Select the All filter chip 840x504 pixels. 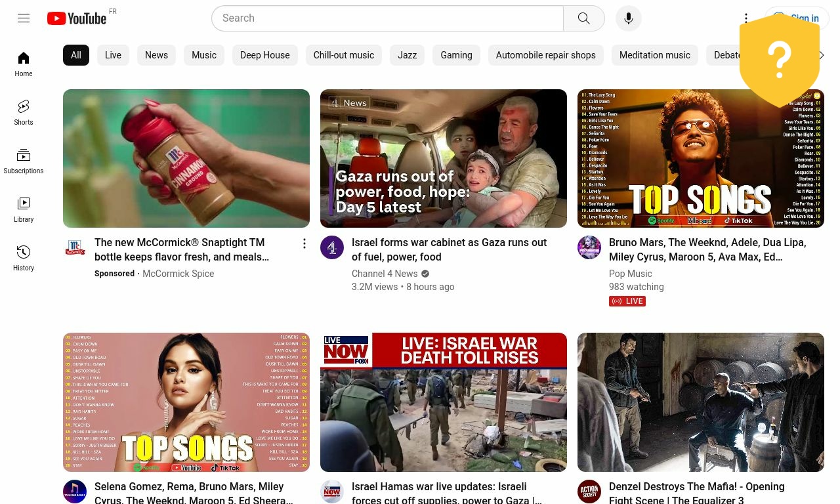click(76, 55)
